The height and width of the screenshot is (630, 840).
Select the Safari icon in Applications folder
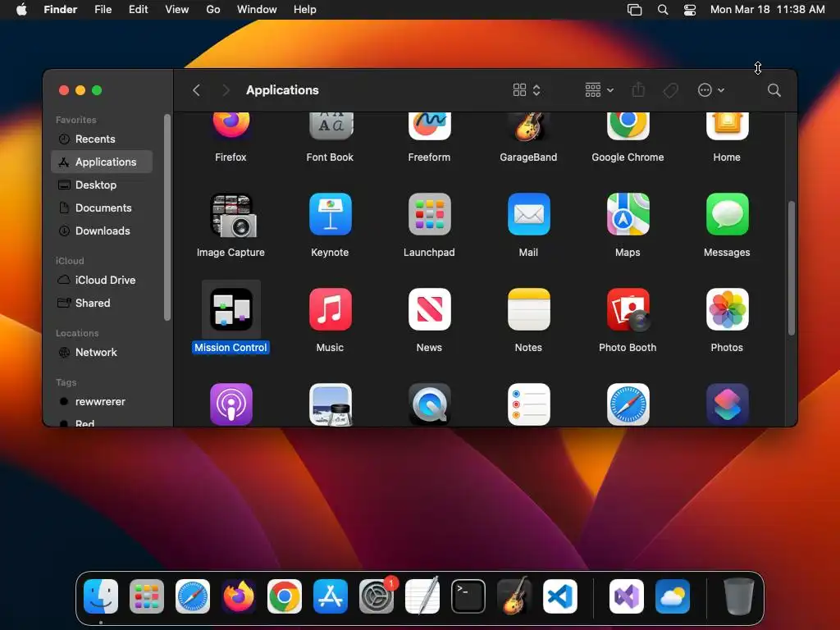pos(628,404)
